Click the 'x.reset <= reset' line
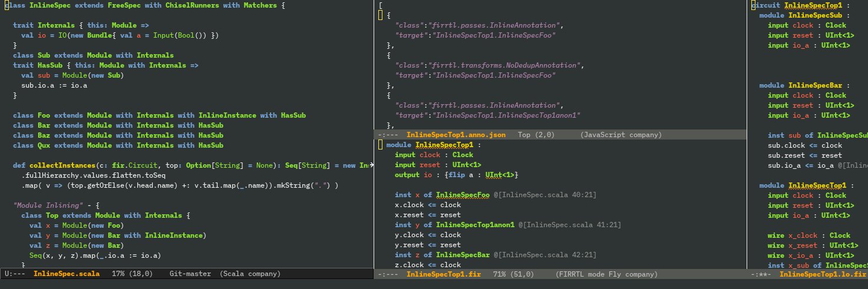This screenshot has width=868, height=289. click(428, 215)
